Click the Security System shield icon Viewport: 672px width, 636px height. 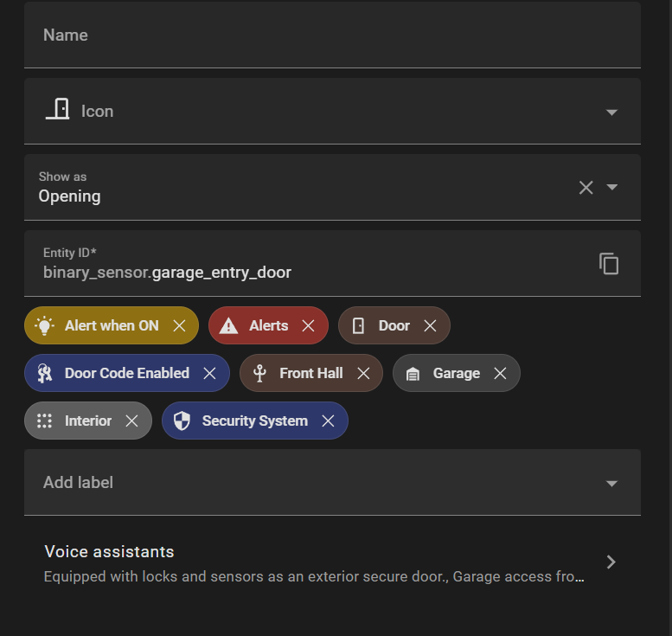[x=182, y=421]
